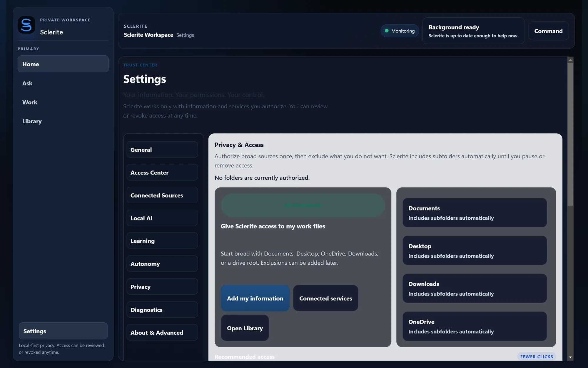This screenshot has width=588, height=368.
Task: Click the Recommended green banner
Action: click(303, 205)
